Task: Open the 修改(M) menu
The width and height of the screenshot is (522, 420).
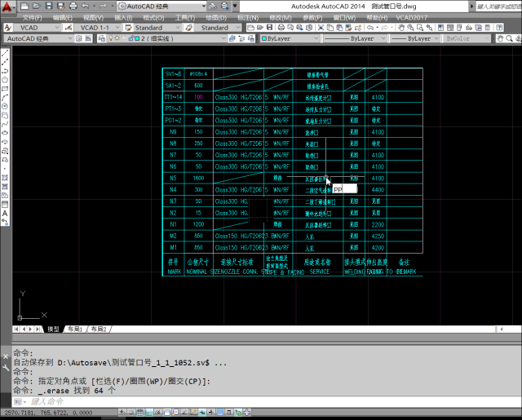Action: [280, 17]
